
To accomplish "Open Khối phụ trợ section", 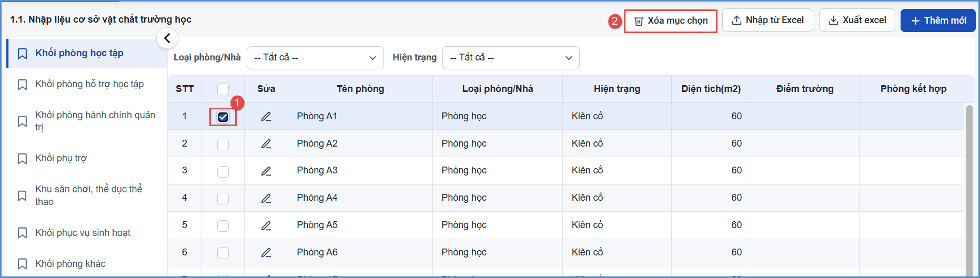I will coord(87,158).
